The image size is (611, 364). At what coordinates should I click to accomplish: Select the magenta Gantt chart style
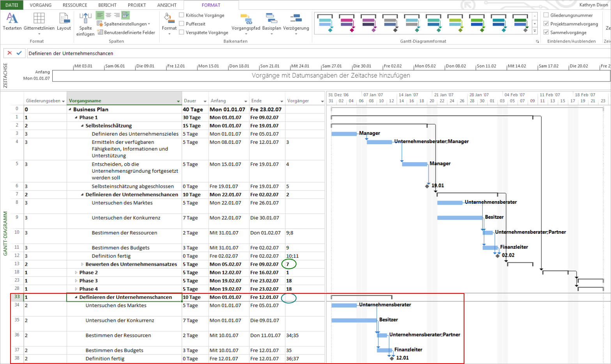point(347,23)
